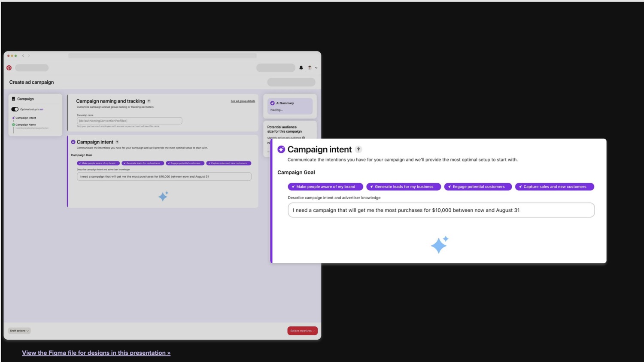This screenshot has width=644, height=362.
Task: Toggle the Optimal setup switch
Action: tap(15, 110)
